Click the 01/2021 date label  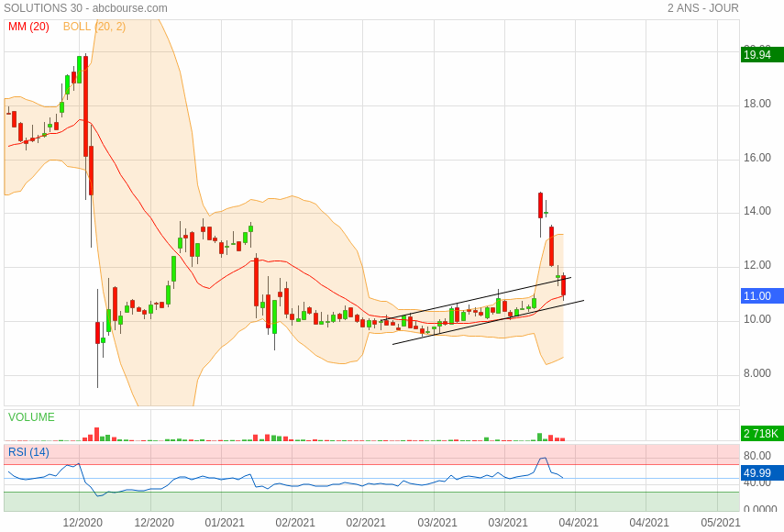coord(225,523)
